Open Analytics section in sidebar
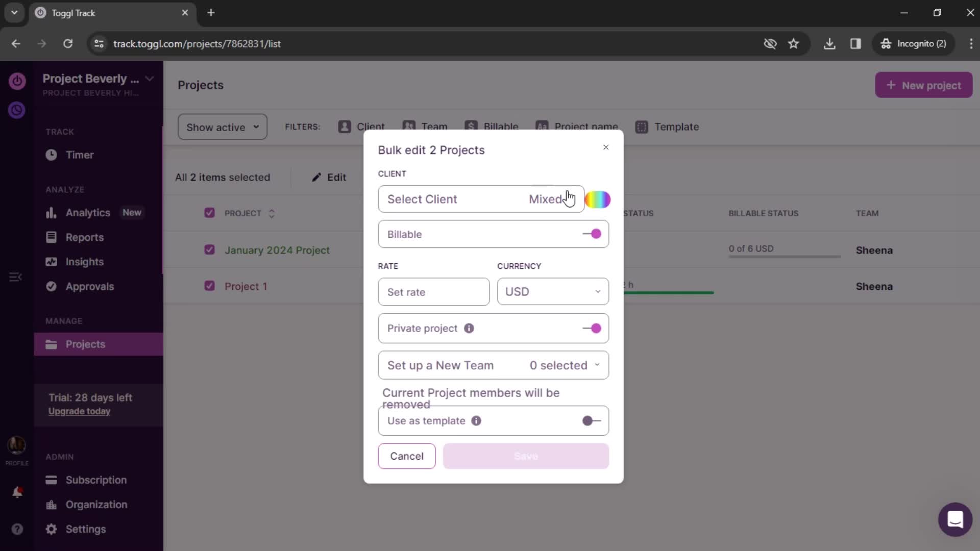 tap(87, 213)
